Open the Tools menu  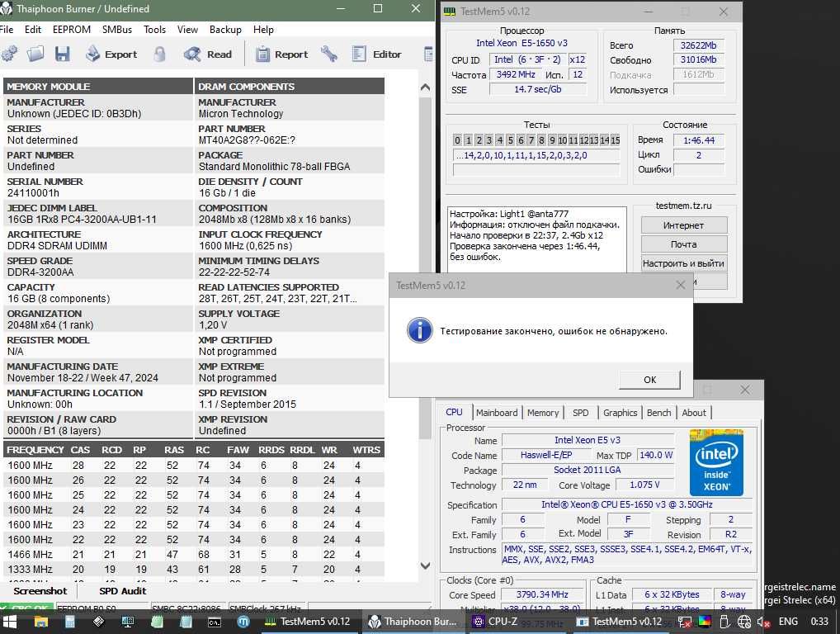155,30
